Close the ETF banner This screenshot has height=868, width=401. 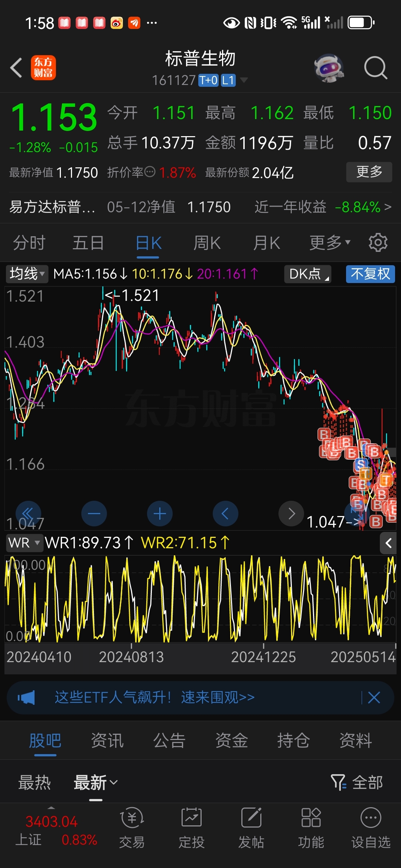coord(374,698)
